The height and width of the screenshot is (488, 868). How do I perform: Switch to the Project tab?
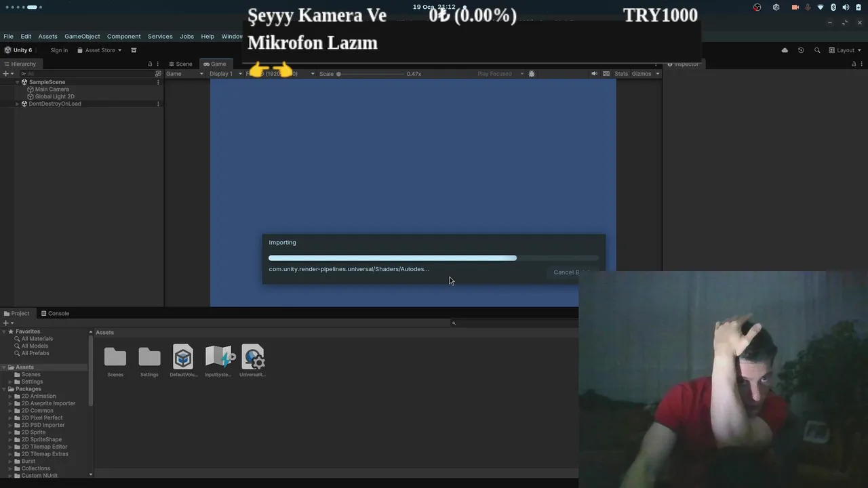coord(16,313)
